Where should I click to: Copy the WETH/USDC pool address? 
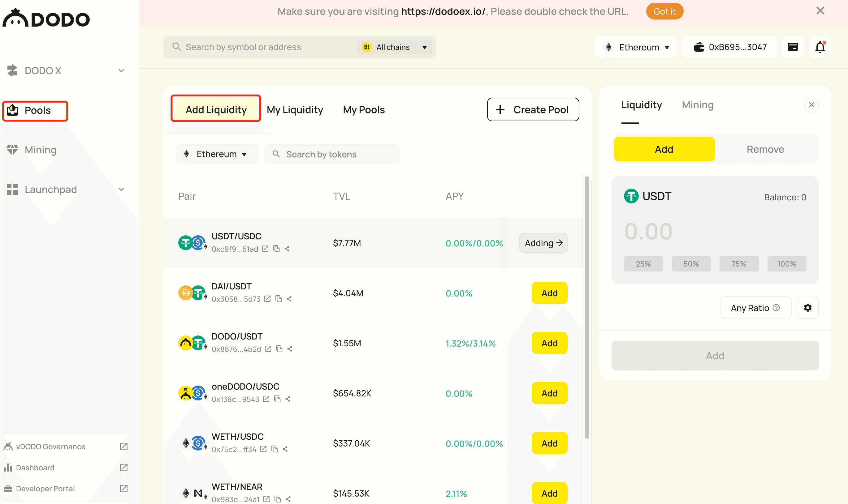(x=275, y=449)
